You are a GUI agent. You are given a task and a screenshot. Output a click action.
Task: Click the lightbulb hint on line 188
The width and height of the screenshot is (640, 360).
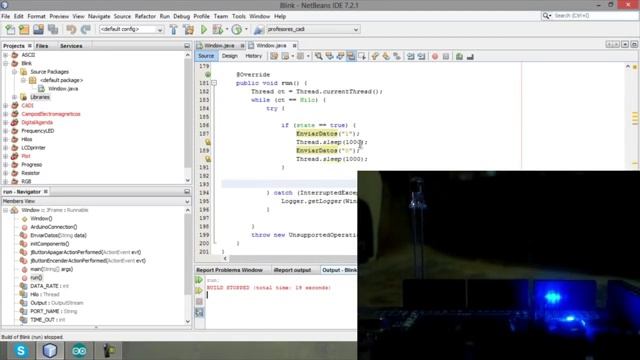(208, 142)
